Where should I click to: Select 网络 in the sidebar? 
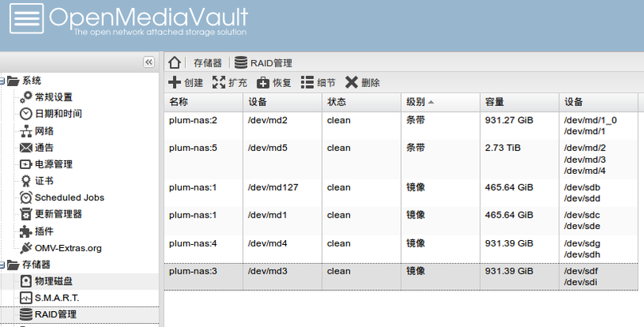point(44,131)
